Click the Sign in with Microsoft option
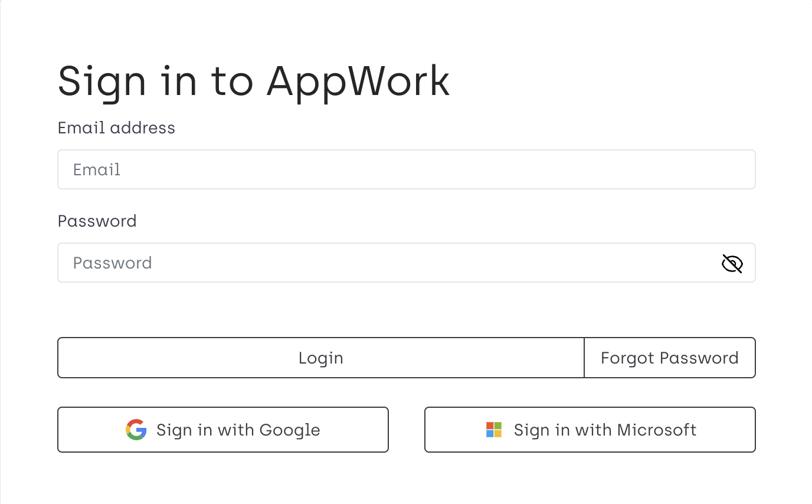 point(590,430)
